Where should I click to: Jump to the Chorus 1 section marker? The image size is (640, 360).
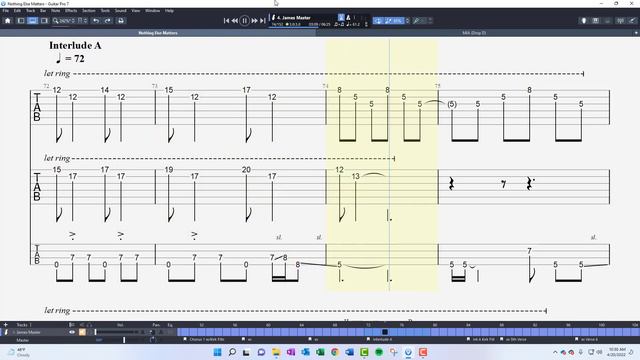tap(204, 340)
